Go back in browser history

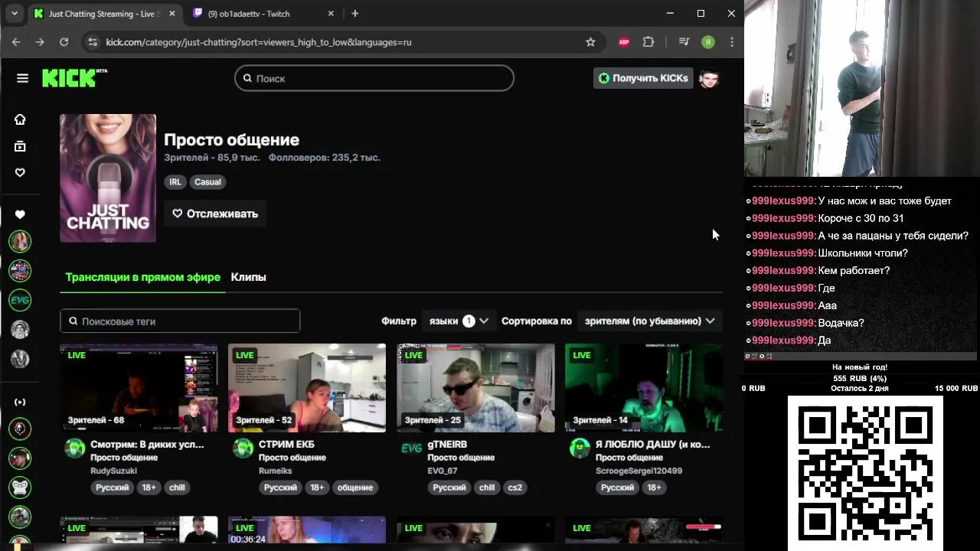pos(16,42)
